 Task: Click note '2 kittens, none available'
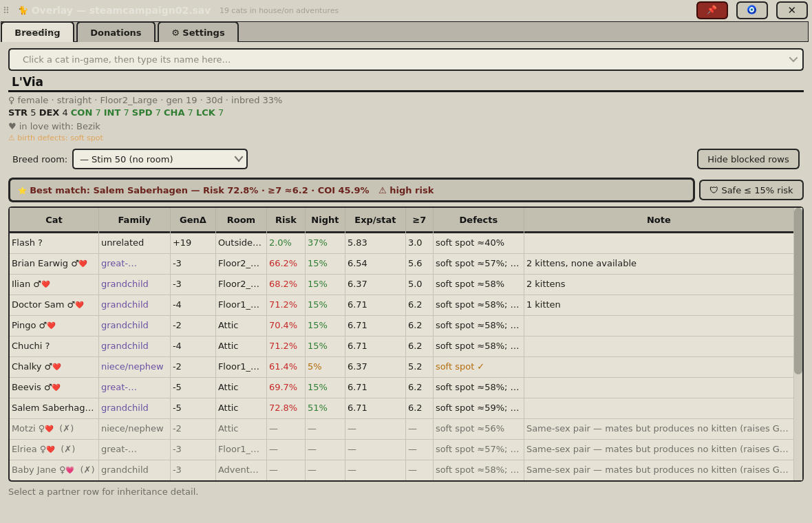tap(581, 264)
